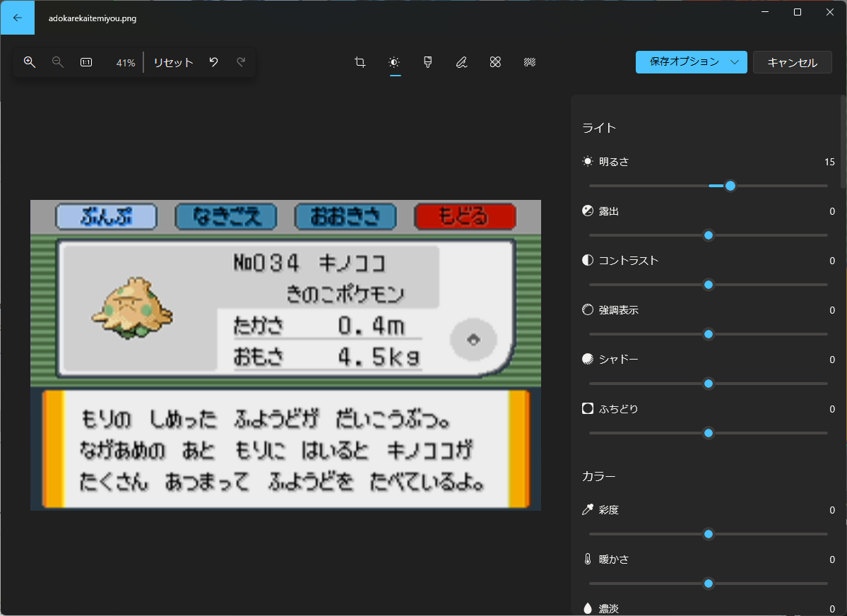Click the 暖かさ warmth slider handle

[709, 584]
